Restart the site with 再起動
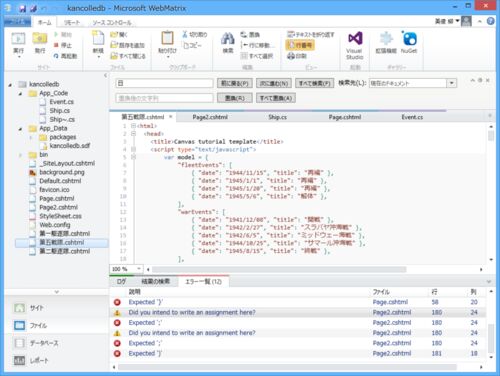Viewport: 500px width, 376px height. pos(65,56)
